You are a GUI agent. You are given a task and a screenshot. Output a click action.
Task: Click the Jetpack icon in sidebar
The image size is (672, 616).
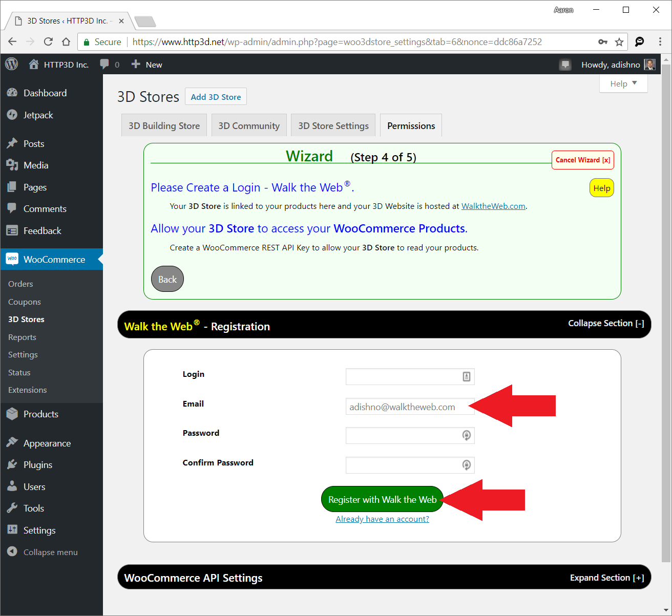(x=12, y=115)
